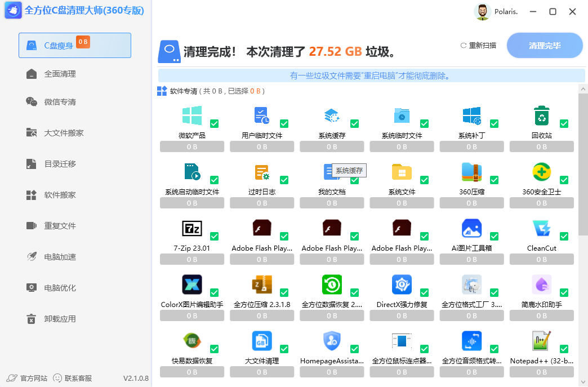The image size is (588, 387).
Task: Click the 回收站 cleanup icon
Action: coord(541,115)
